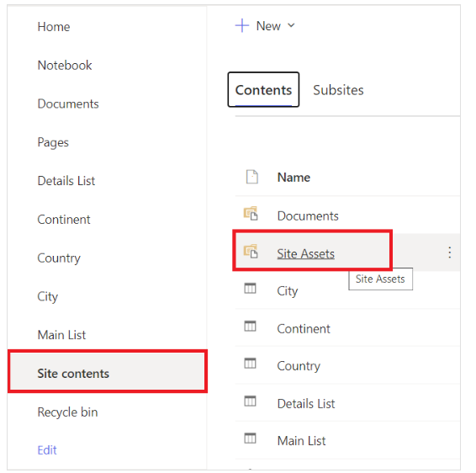This screenshot has width=476, height=473.
Task: Switch to the Subsites tab
Action: point(338,90)
